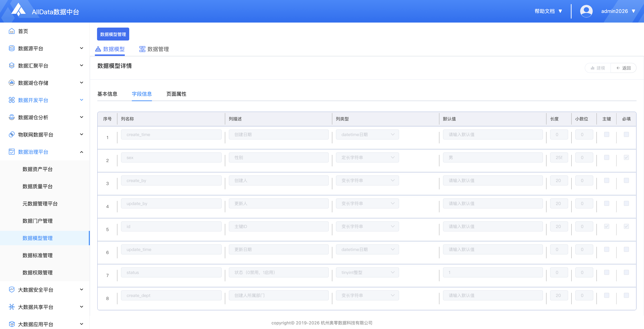Screen dimensions: 644x329
Task: Click description field 主键ID
Action: [x=278, y=226]
